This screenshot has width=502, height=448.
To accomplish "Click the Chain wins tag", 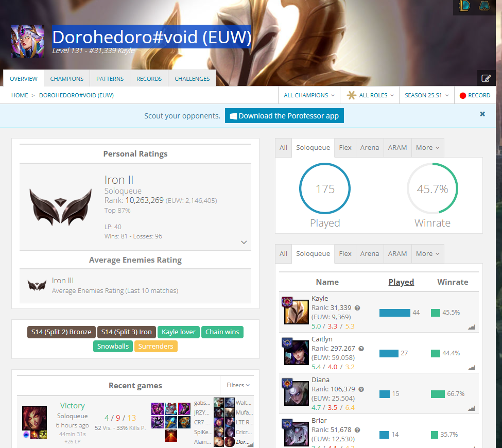I will (x=222, y=332).
